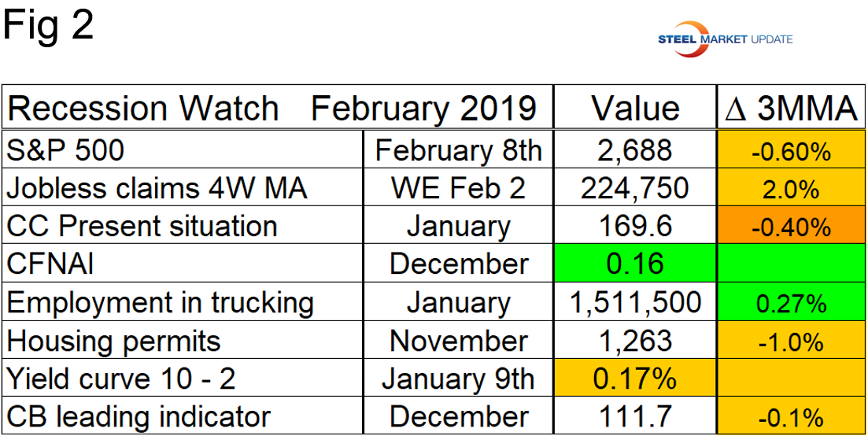Click the Δ 3MMA column header
Screen dimensions: 868x436
coord(790,109)
